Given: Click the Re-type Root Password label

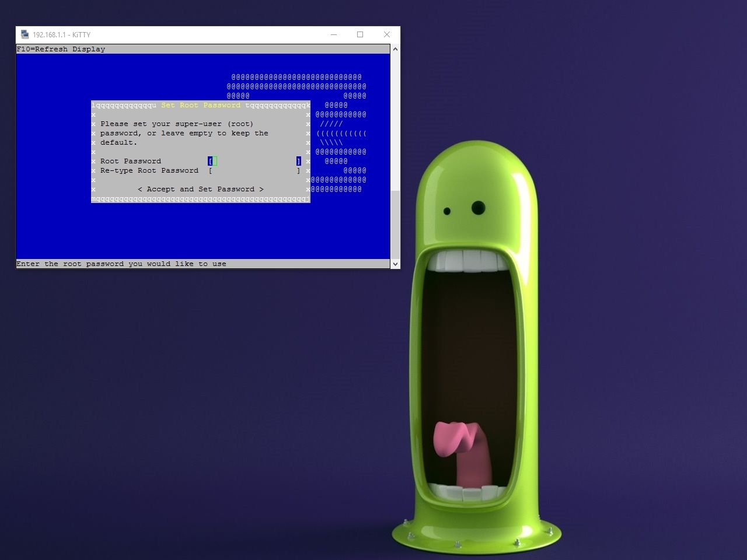Looking at the screenshot, I should (149, 170).
